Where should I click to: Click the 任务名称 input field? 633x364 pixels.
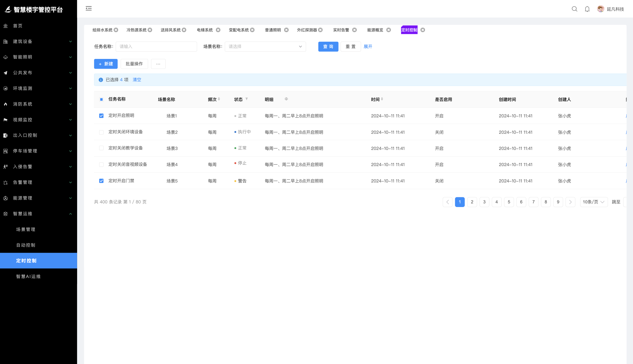156,46
